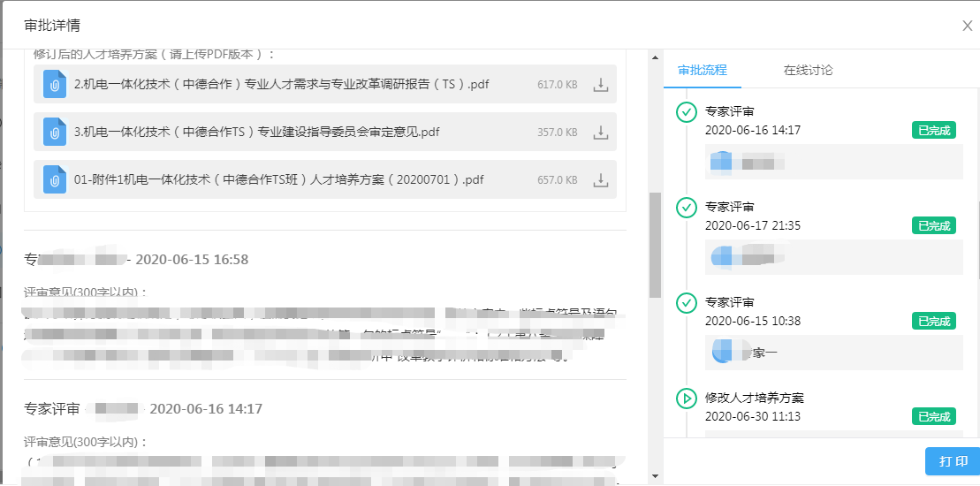Download the 01-附件1 人才培养方案 PDF file

(x=601, y=180)
